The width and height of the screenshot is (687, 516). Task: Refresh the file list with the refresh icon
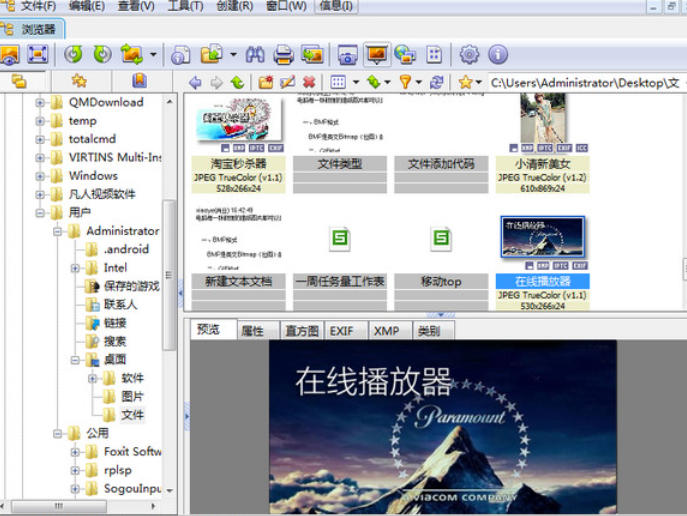437,82
